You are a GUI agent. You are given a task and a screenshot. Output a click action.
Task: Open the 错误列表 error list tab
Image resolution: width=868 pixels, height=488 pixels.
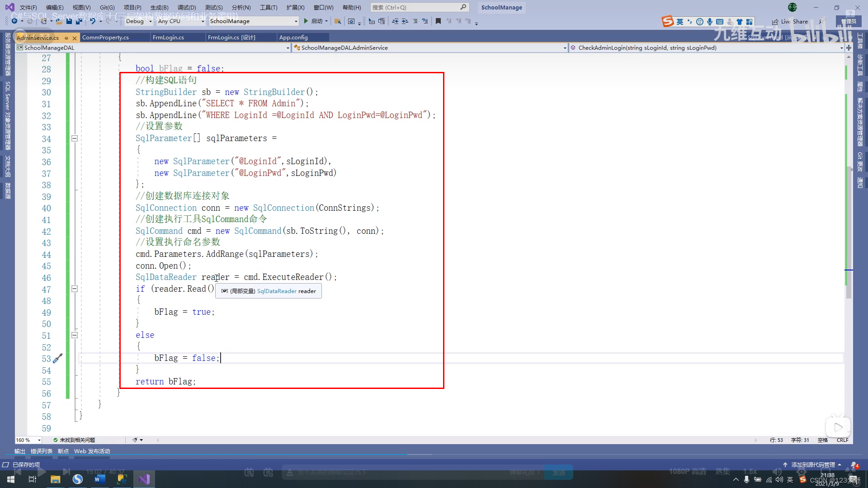[42, 451]
